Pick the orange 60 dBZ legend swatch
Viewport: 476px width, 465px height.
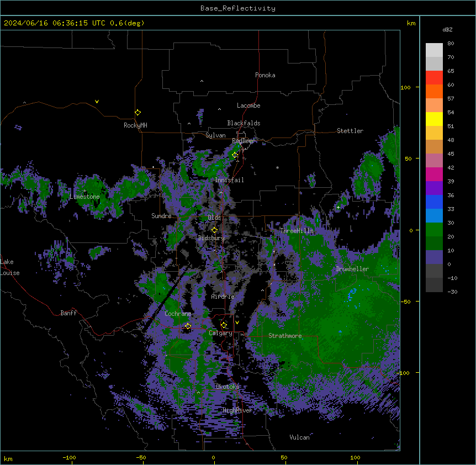click(434, 91)
